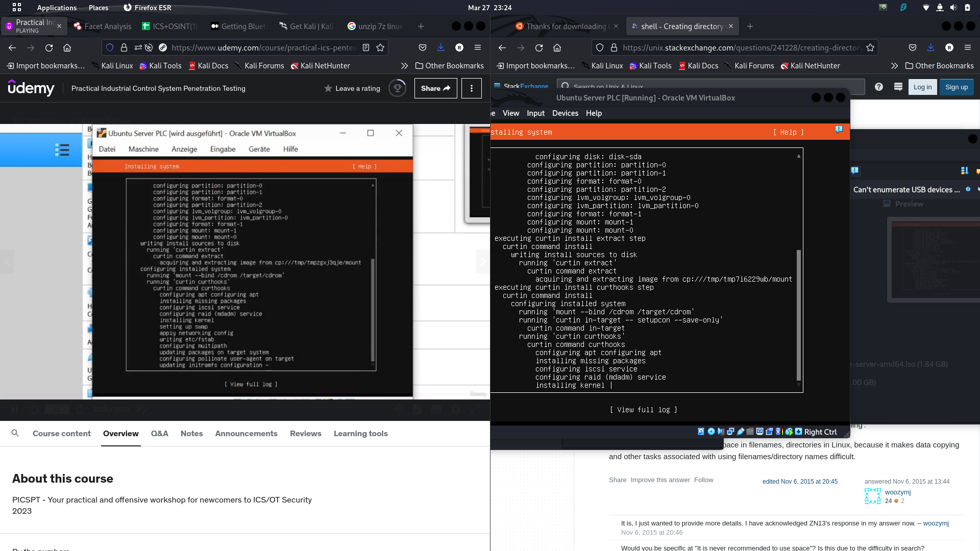Open the Reviews tab

click(x=306, y=433)
